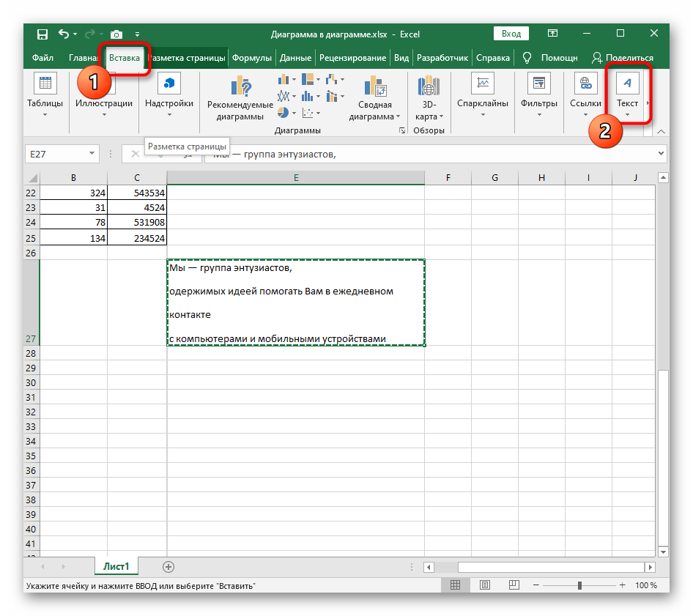Click the Поделиться share button
The height and width of the screenshot is (616, 693).
click(x=622, y=58)
